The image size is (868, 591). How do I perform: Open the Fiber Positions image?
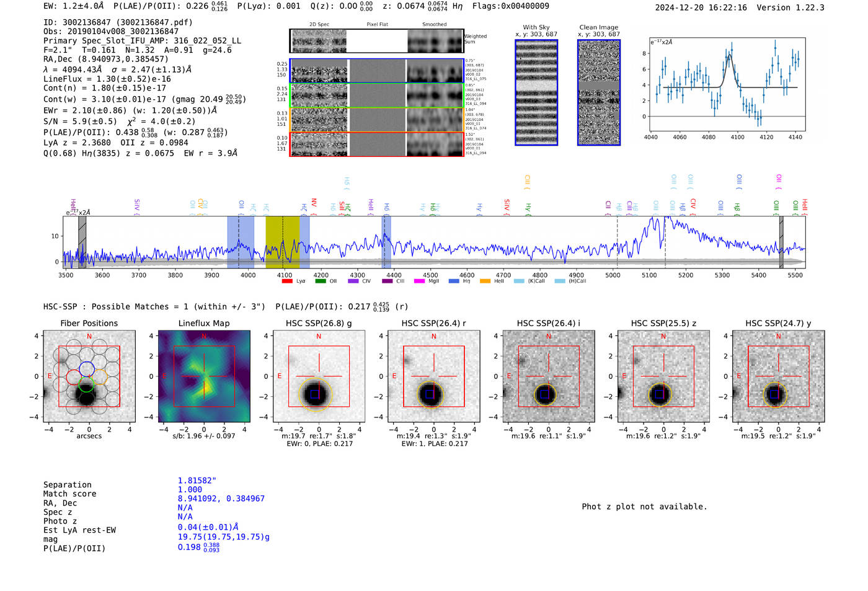89,376
